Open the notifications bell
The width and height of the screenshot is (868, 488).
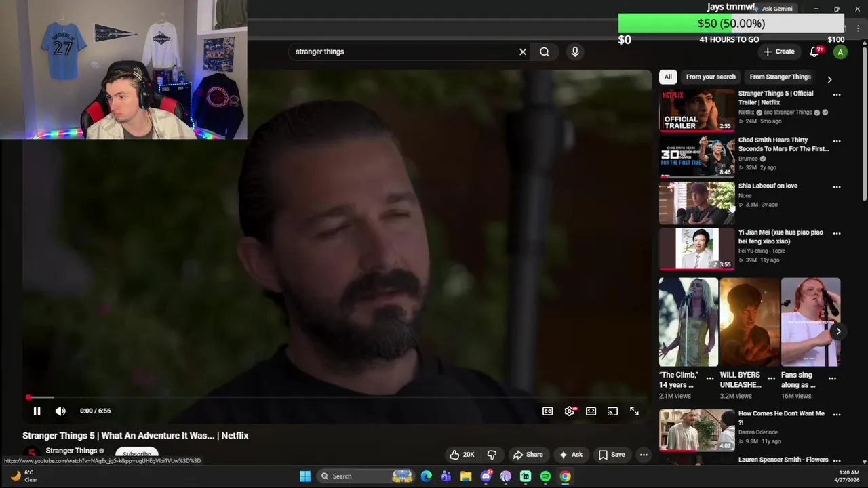click(815, 52)
